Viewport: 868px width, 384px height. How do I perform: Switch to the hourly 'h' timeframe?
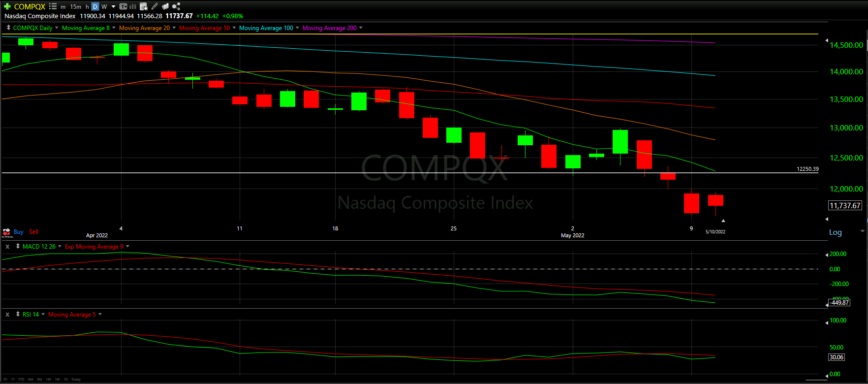tap(87, 7)
